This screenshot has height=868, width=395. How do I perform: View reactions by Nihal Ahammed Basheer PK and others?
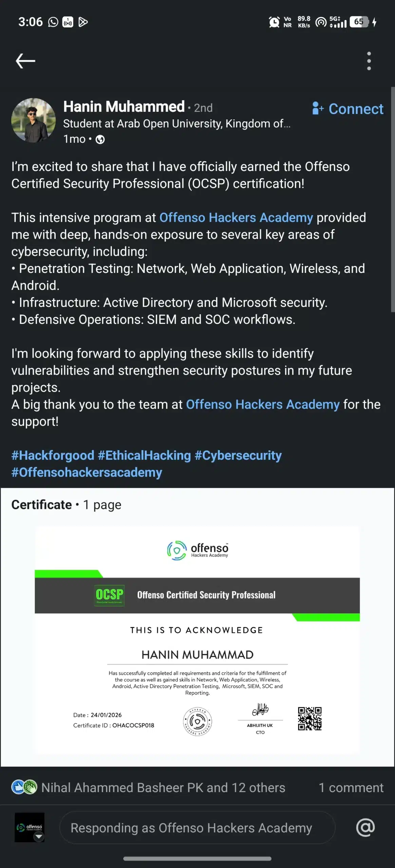pos(163,788)
